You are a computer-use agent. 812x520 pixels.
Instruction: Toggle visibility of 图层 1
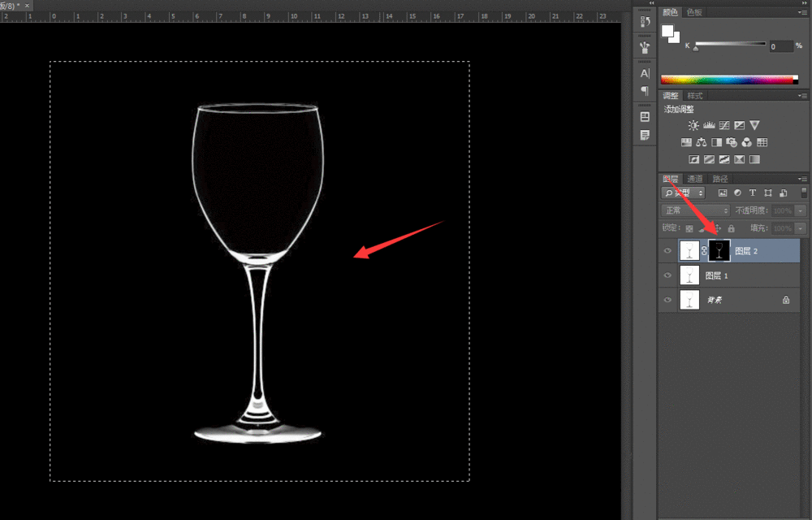click(667, 276)
